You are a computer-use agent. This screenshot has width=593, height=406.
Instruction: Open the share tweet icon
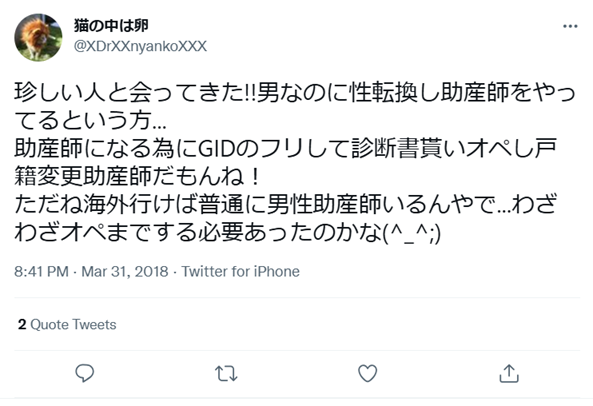pyautogui.click(x=509, y=373)
